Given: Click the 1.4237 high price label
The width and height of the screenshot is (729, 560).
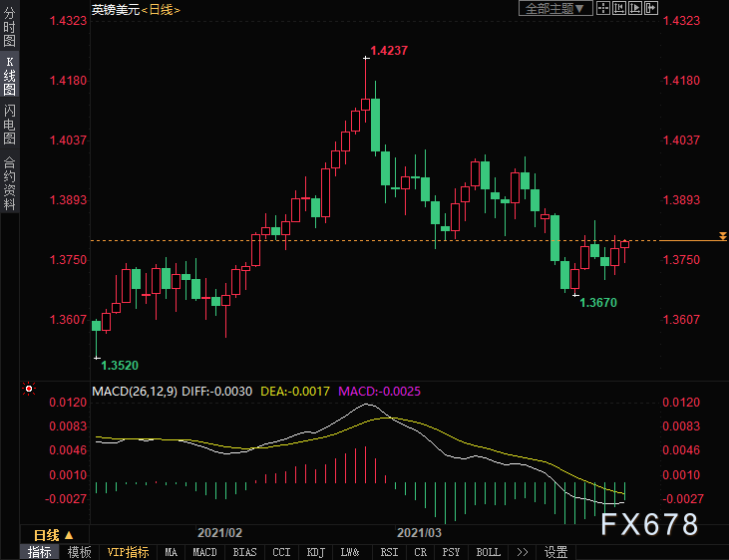Looking at the screenshot, I should [389, 50].
